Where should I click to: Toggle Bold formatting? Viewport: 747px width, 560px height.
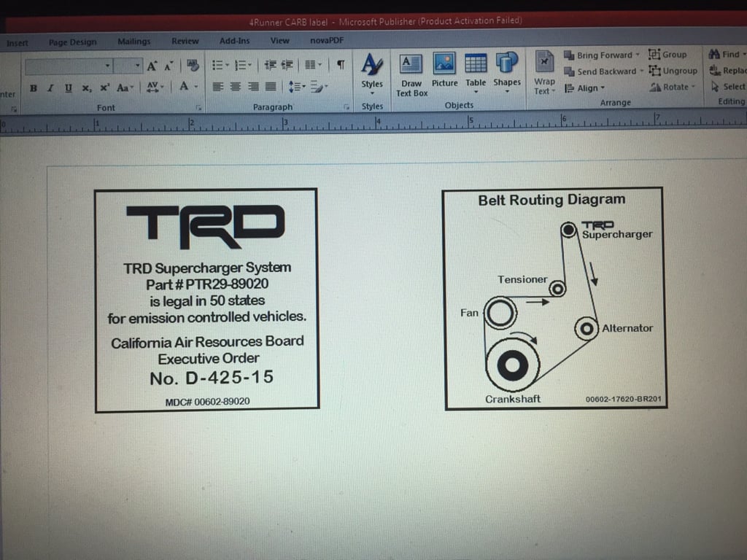click(34, 88)
